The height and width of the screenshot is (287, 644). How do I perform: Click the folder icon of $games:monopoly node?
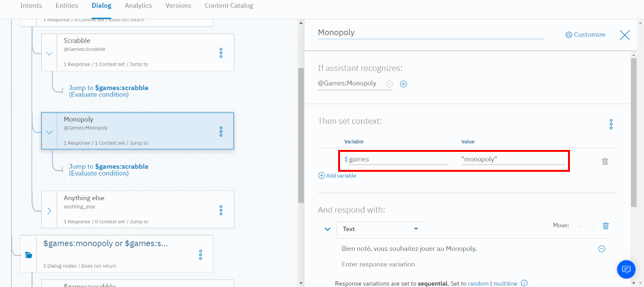(28, 255)
